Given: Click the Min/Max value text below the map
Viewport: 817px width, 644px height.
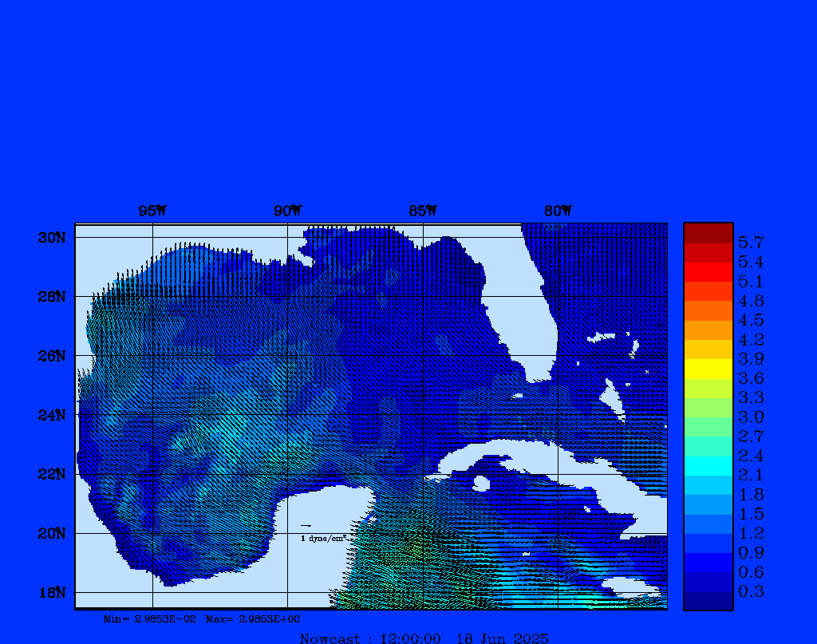Looking at the screenshot, I should [x=202, y=618].
